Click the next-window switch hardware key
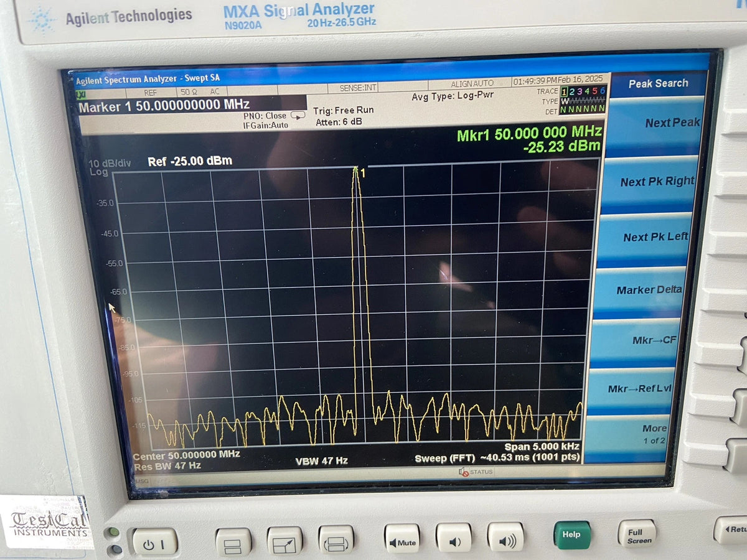The height and width of the screenshot is (560, 747). 336,540
